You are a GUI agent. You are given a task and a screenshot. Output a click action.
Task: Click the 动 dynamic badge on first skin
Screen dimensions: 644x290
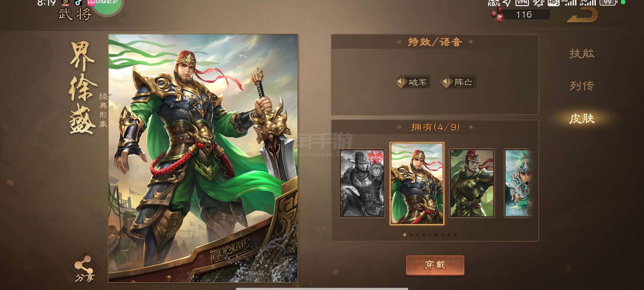(376, 171)
